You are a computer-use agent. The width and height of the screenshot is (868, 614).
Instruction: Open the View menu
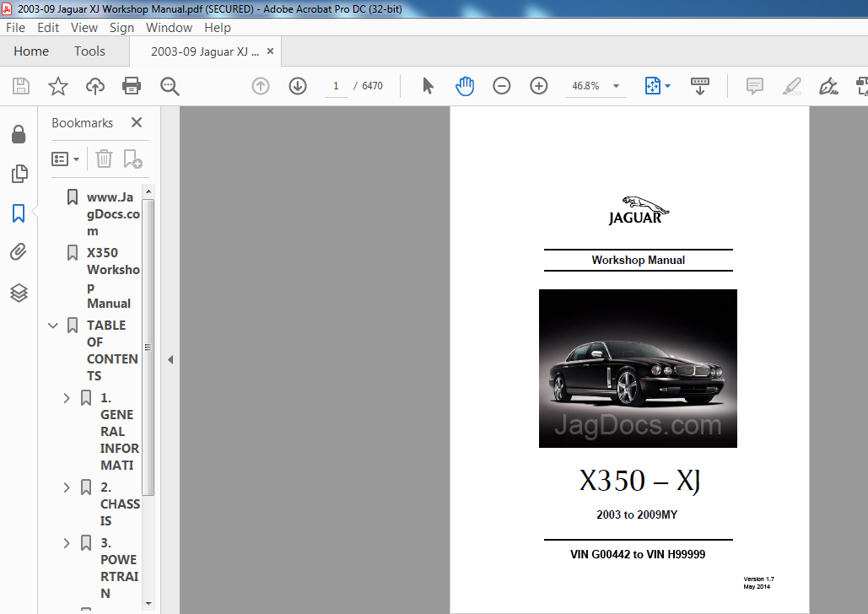(84, 28)
